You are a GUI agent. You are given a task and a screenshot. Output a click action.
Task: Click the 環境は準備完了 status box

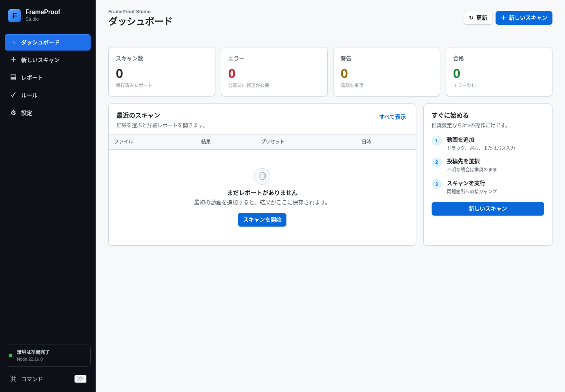coord(47,356)
